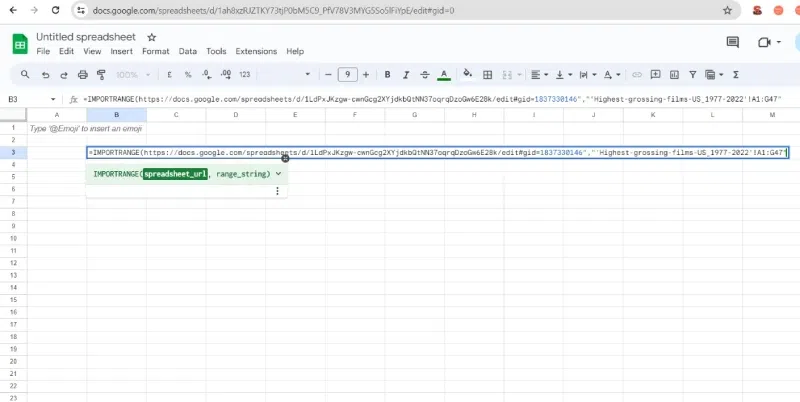Select cell A1 with emoji hint text
Viewport: 800px width, 402px height.
tap(57, 129)
